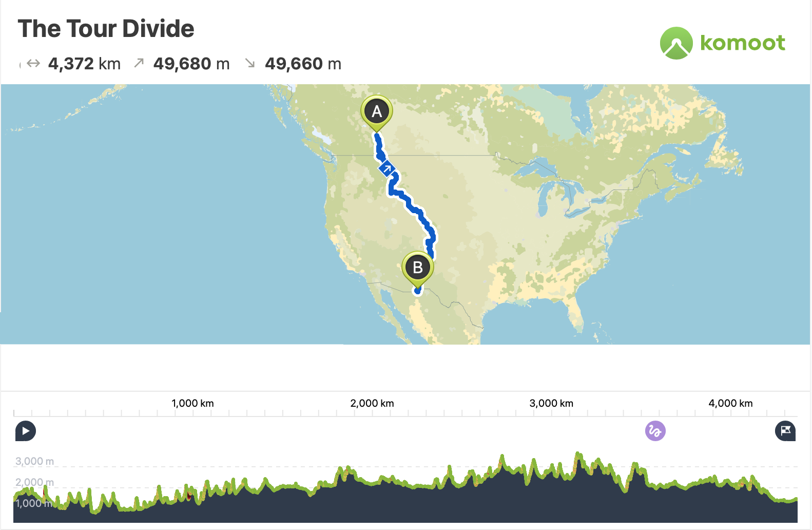
Task: Click the 49,680 m ascent value
Action: pos(191,64)
